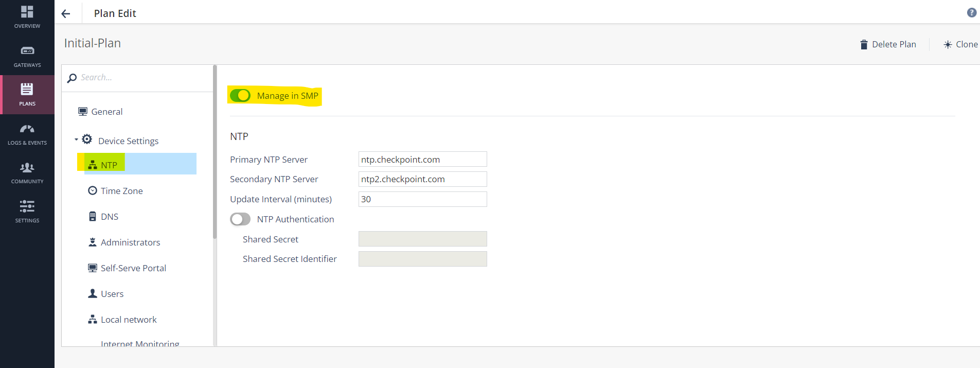Open the help question mark icon
This screenshot has height=368, width=980.
(971, 13)
